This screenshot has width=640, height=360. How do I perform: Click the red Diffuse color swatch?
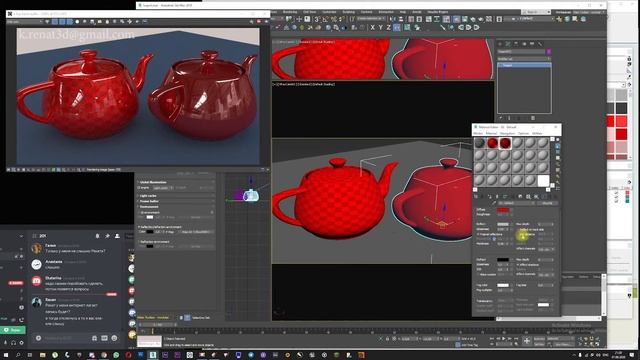[503, 210]
